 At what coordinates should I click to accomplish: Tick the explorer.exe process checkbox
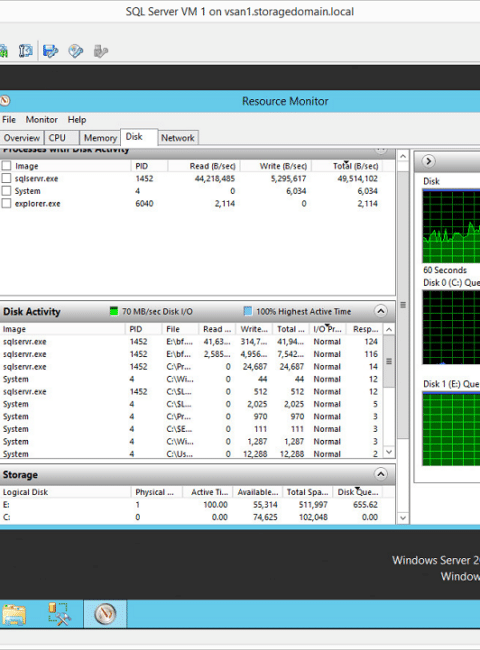click(x=6, y=203)
